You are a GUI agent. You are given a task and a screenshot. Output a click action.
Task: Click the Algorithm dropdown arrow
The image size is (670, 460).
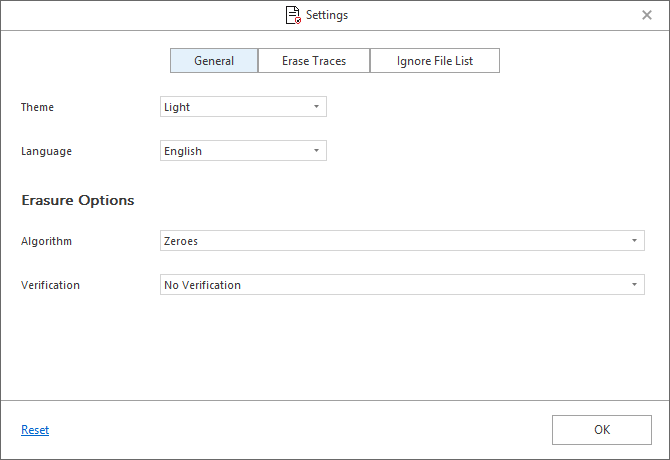[634, 241]
